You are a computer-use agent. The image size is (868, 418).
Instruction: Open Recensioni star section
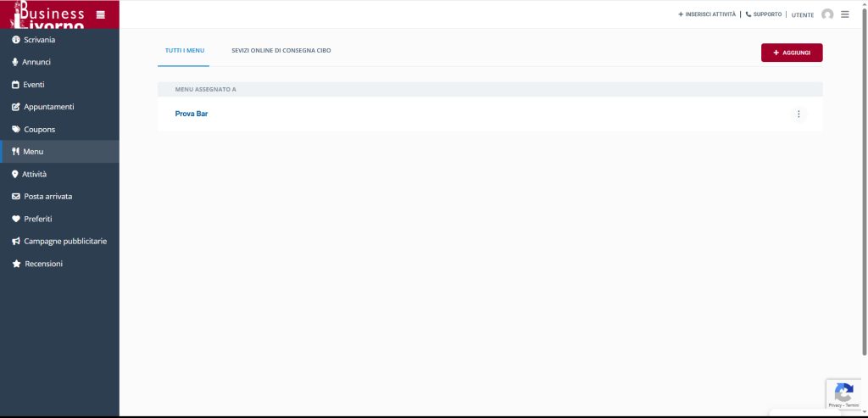pos(43,264)
